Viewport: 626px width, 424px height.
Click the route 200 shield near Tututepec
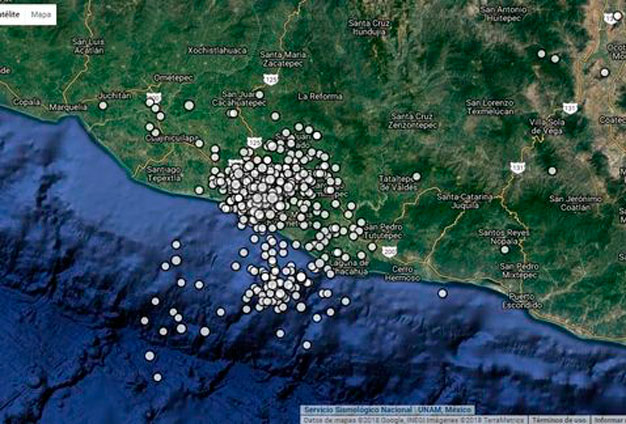tap(387, 251)
